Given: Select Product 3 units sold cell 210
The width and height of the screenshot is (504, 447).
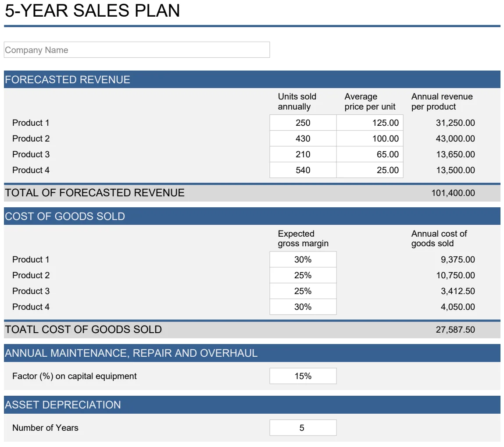Looking at the screenshot, I should (303, 154).
